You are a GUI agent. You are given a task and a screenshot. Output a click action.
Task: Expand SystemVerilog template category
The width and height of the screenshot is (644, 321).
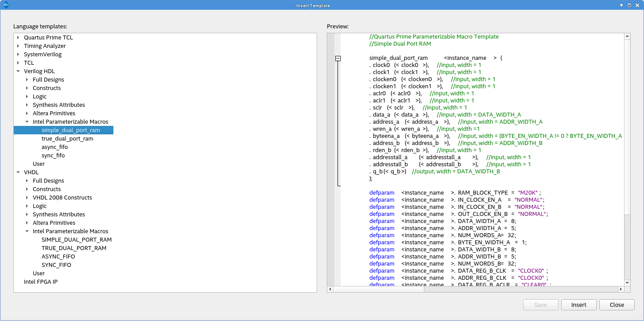pyautogui.click(x=18, y=55)
